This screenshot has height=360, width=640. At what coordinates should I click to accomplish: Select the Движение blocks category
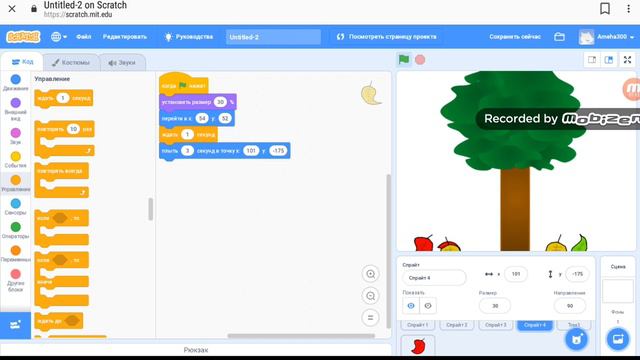click(16, 82)
